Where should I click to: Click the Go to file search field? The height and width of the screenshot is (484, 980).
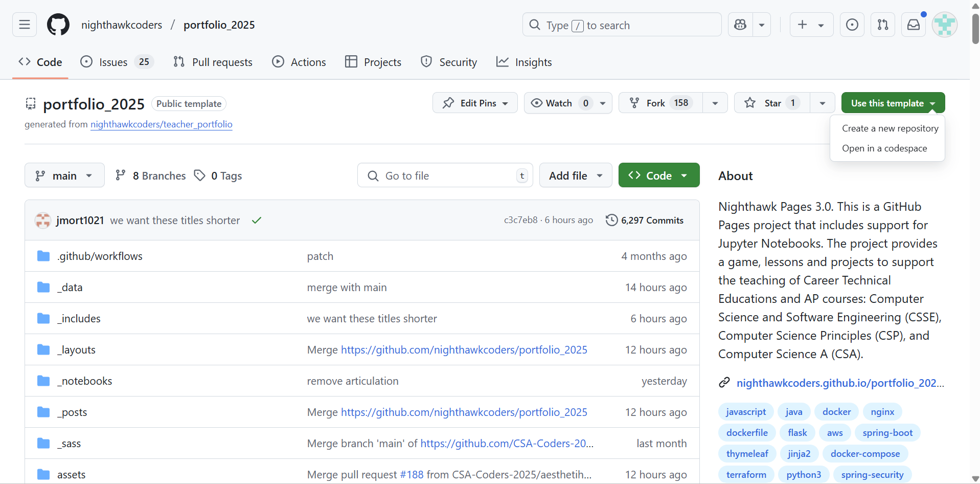(x=445, y=175)
